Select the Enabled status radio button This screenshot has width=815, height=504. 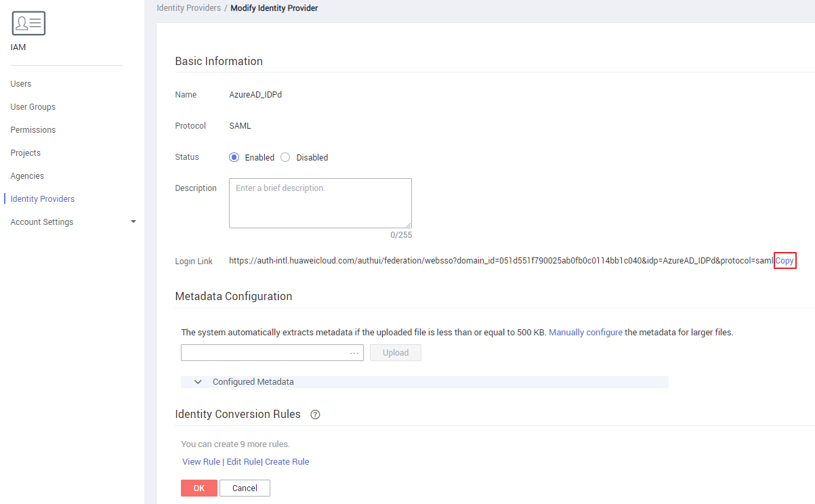[x=234, y=157]
